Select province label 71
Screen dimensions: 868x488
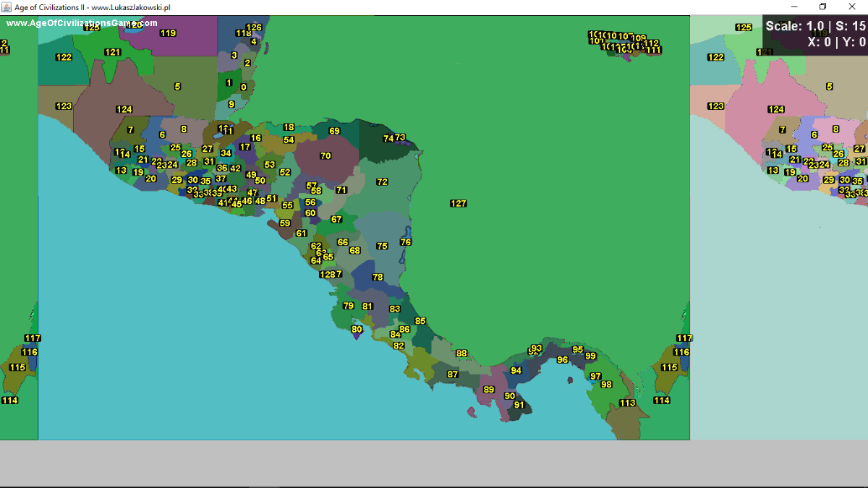coord(341,190)
